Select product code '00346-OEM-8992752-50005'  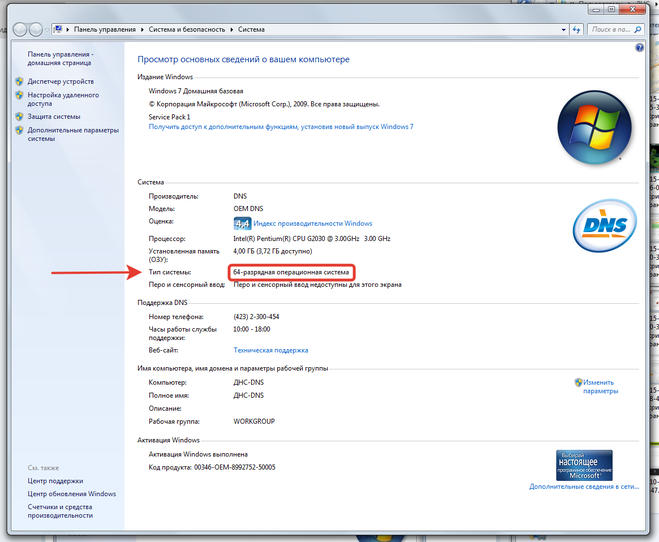[x=235, y=467]
